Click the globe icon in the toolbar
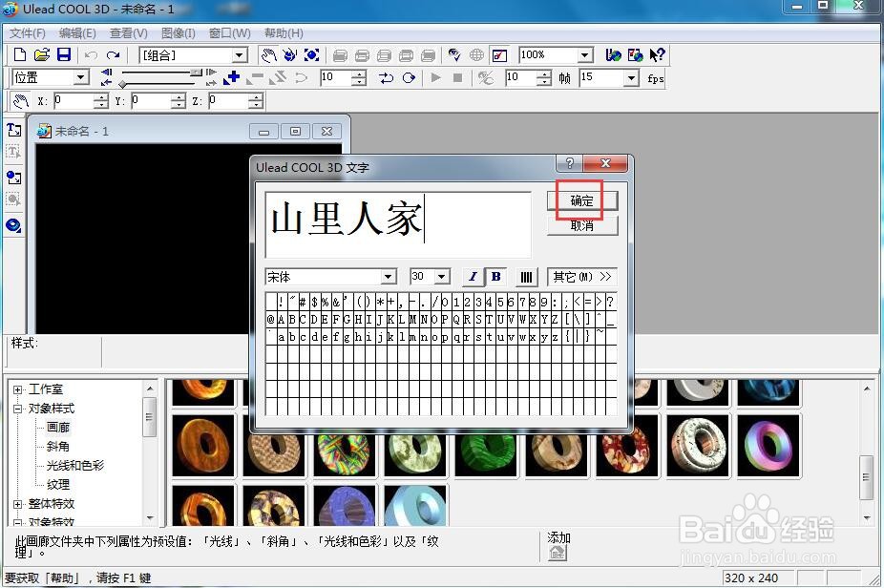This screenshot has width=884, height=588. click(x=477, y=55)
